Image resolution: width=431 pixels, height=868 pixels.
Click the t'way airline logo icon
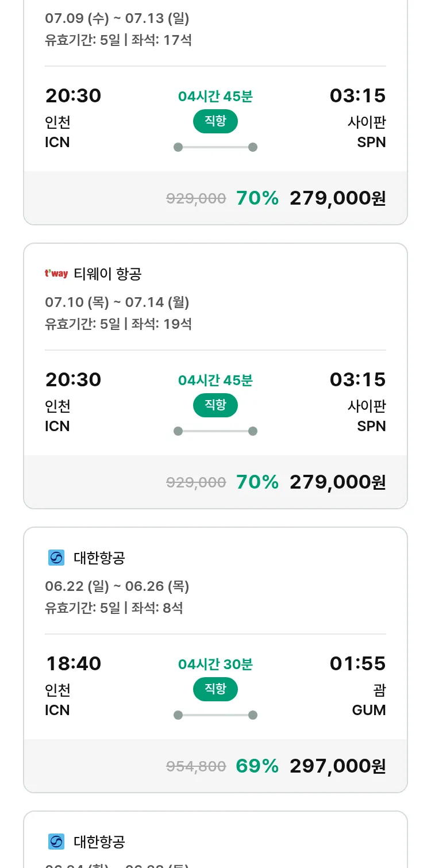point(56,274)
